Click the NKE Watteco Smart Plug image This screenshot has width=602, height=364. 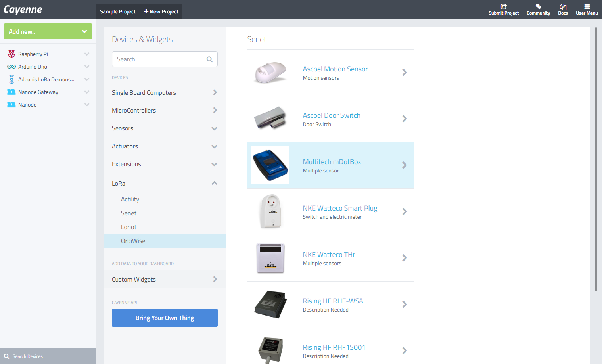[x=270, y=211]
